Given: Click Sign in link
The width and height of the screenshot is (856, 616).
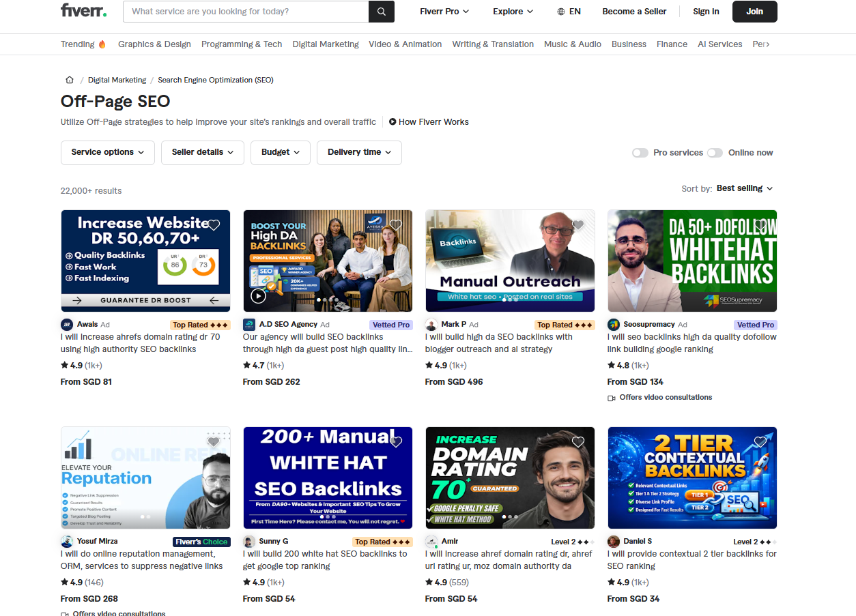Looking at the screenshot, I should tap(706, 12).
